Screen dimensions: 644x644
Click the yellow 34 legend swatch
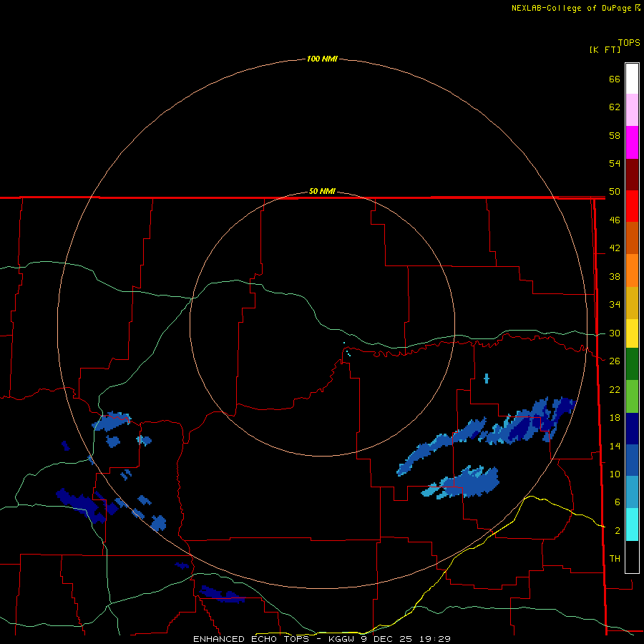[x=632, y=333]
